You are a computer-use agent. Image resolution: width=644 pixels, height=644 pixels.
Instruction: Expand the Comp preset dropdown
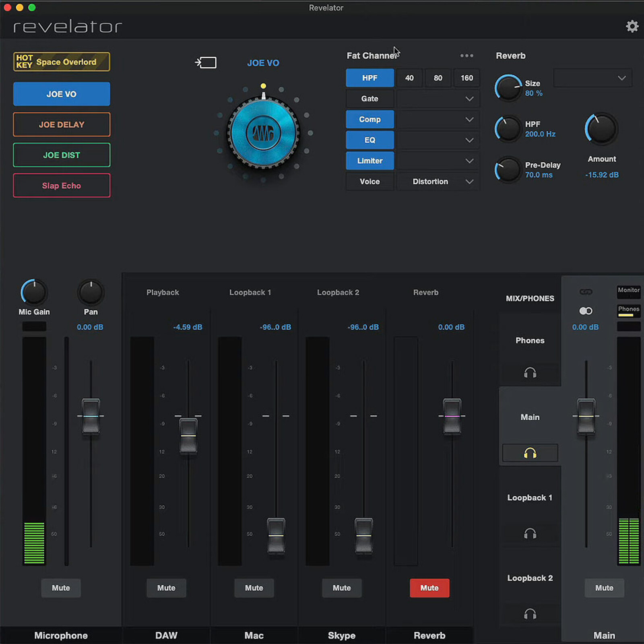438,119
